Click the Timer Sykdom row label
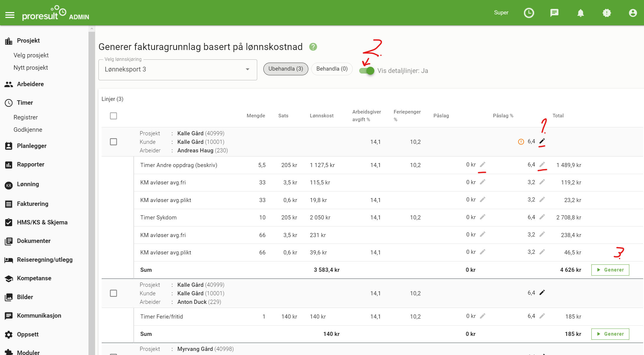Viewport: 644px width, 355px height. tap(158, 217)
